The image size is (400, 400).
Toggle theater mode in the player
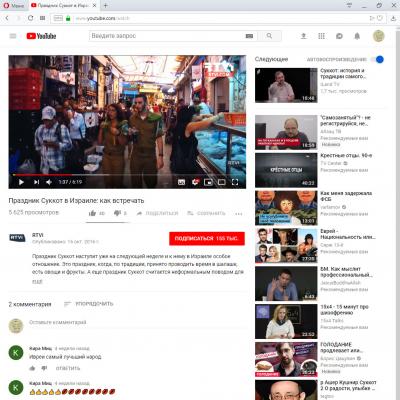[x=222, y=182]
